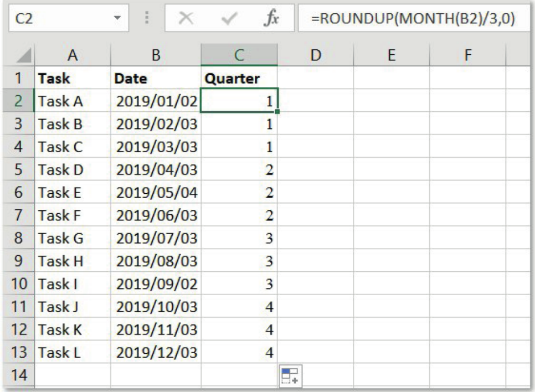The width and height of the screenshot is (535, 392).
Task: Confirm the formula with the checkmark icon
Action: (x=229, y=18)
